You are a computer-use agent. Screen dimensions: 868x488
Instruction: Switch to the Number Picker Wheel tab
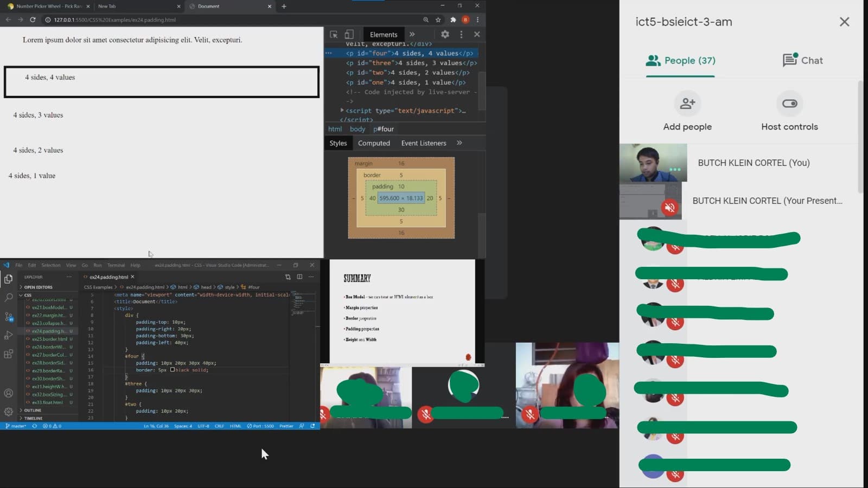tap(49, 6)
